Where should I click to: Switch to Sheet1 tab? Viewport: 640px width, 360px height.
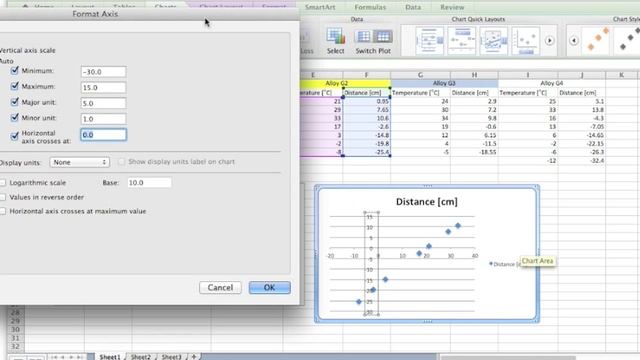pos(110,357)
